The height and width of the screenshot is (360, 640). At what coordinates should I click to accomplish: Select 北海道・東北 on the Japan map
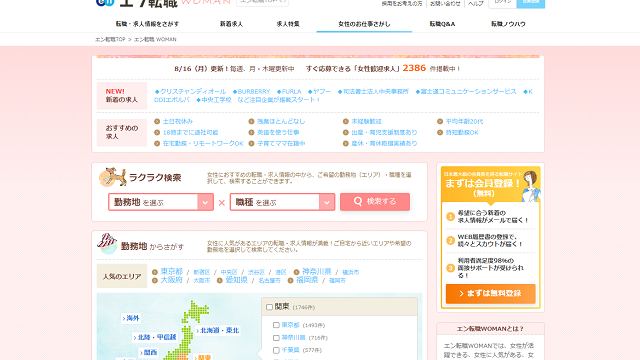(218, 330)
